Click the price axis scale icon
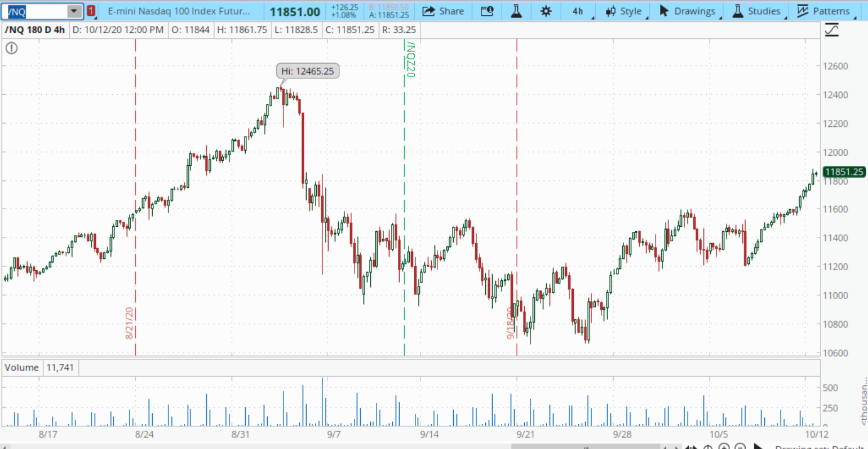 point(831,30)
